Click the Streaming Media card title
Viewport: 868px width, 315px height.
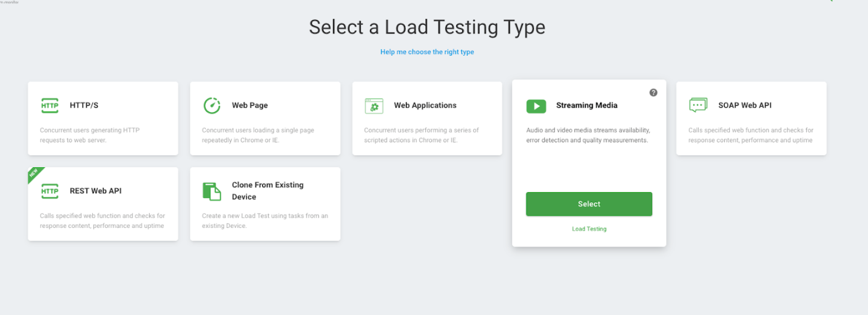[x=587, y=105]
